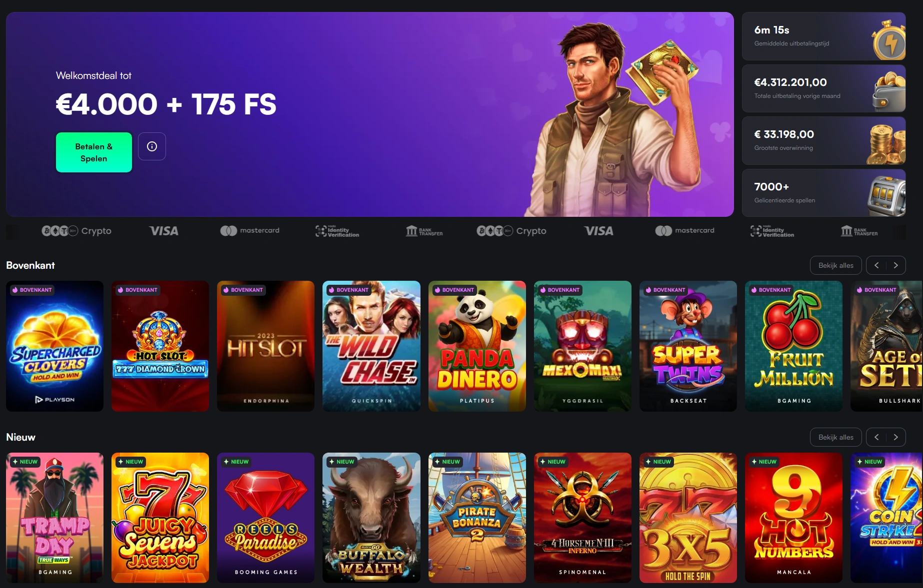Screen dimensions: 923x588
Task: Select the €33.198,00 biggest win card
Action: coord(823,141)
